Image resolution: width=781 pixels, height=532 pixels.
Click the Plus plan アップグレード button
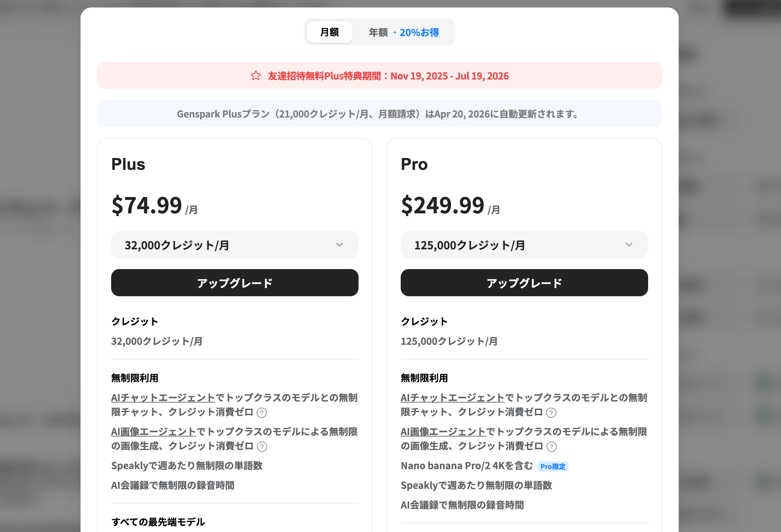[235, 283]
